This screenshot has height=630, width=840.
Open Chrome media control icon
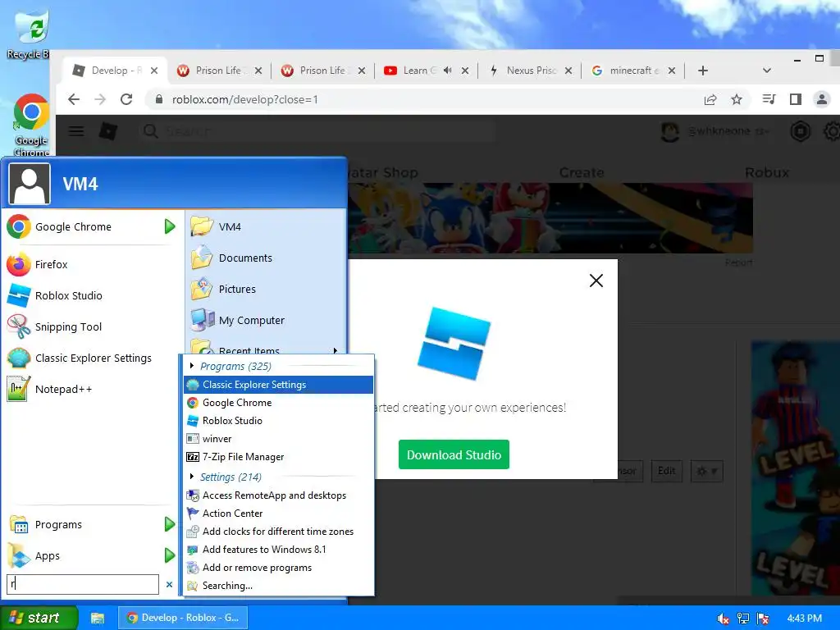769,99
